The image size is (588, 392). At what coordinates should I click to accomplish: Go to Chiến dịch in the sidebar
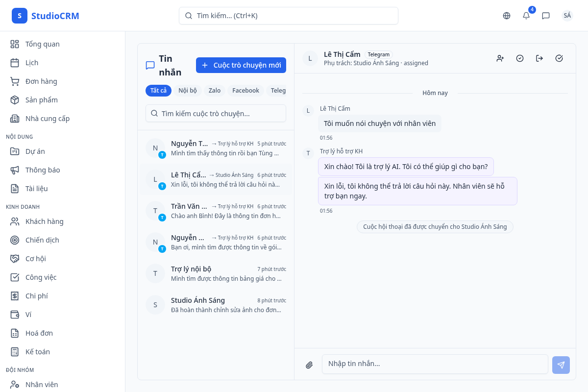coord(42,240)
